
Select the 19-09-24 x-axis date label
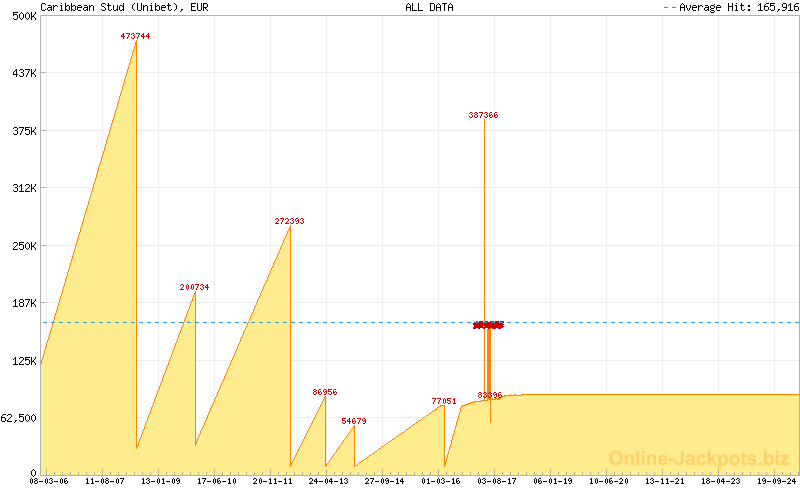(x=776, y=481)
